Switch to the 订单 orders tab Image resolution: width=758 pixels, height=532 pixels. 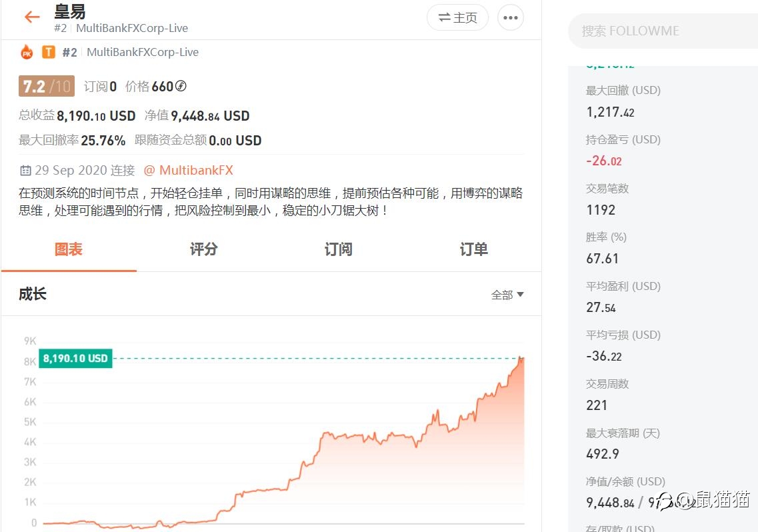(473, 249)
